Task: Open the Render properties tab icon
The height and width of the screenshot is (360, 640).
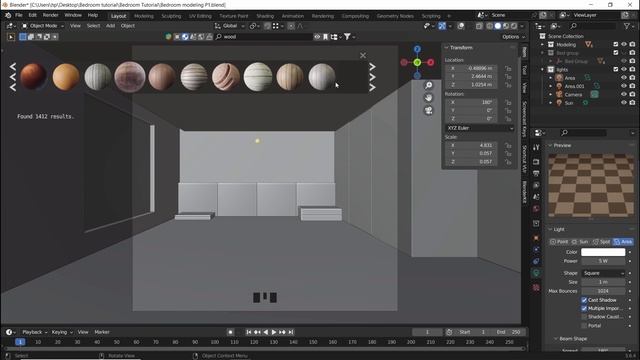Action: (536, 162)
